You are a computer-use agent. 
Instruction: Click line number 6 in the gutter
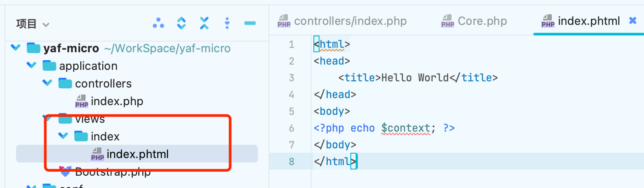point(291,128)
